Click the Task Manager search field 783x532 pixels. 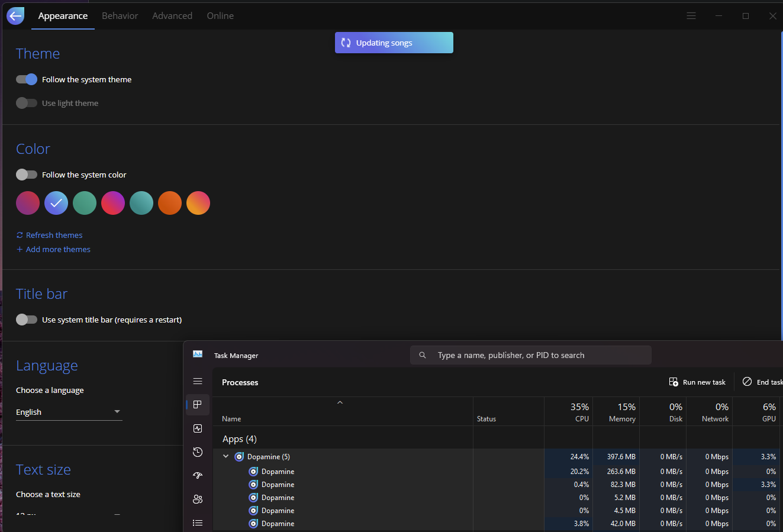point(530,355)
